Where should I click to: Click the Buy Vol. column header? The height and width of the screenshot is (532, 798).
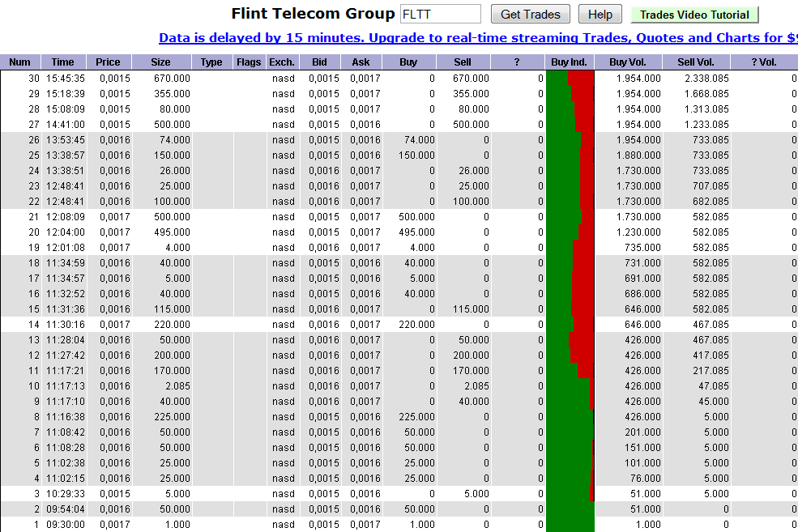[628, 62]
